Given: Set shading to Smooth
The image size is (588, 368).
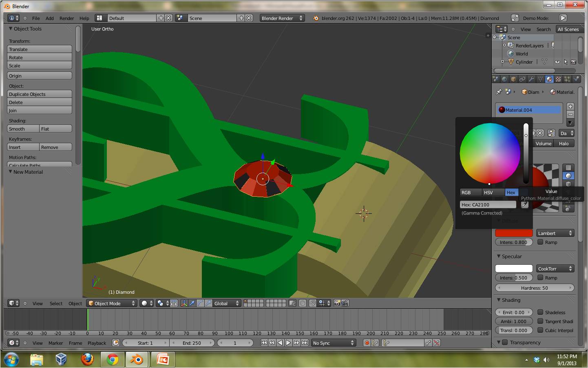Looking at the screenshot, I should point(23,129).
